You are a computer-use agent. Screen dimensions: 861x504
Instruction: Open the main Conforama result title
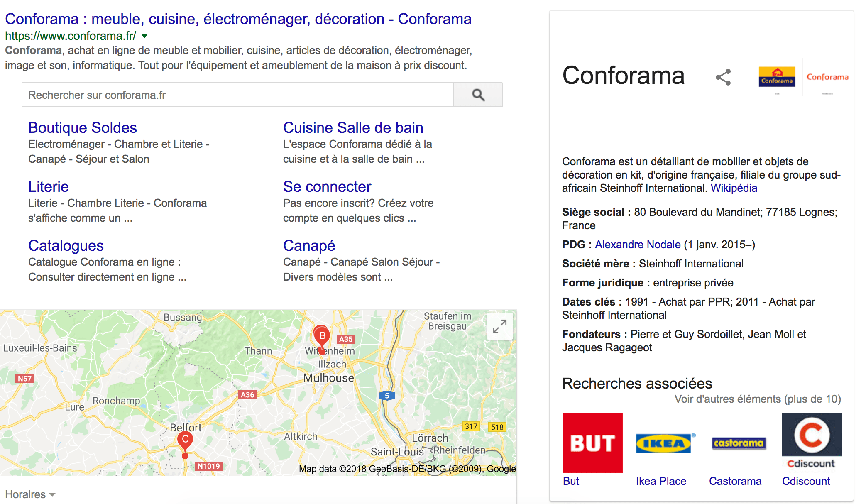pyautogui.click(x=238, y=19)
